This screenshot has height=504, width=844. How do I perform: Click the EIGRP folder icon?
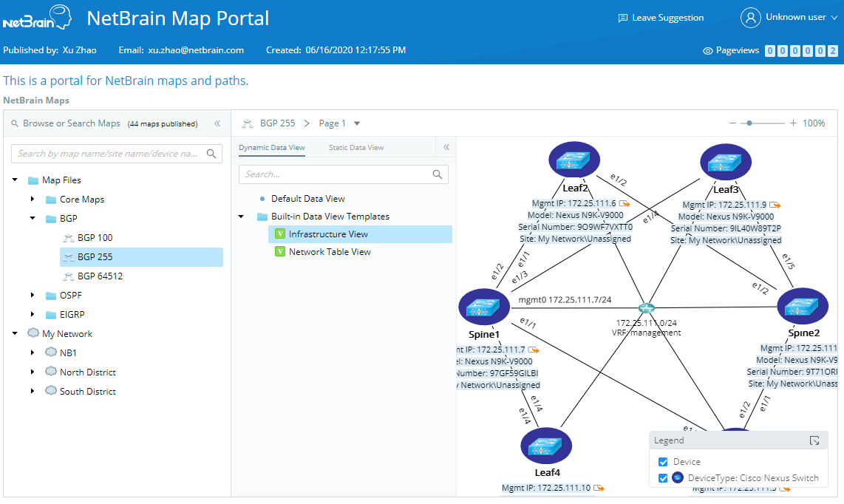[x=51, y=315]
